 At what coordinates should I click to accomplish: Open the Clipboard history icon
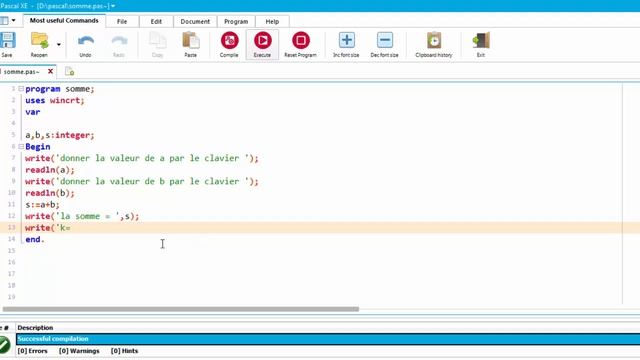[x=434, y=40]
